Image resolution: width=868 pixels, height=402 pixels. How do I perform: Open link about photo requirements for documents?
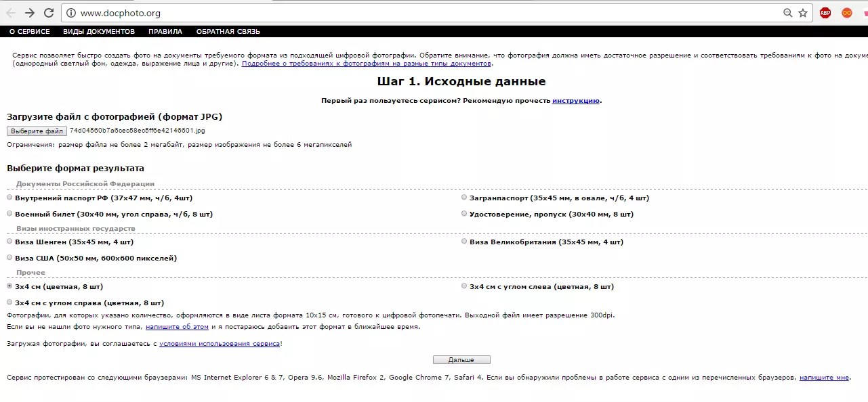(367, 64)
